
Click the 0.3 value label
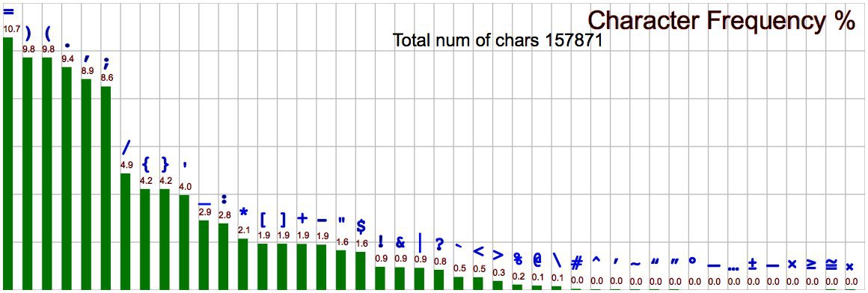coord(499,273)
